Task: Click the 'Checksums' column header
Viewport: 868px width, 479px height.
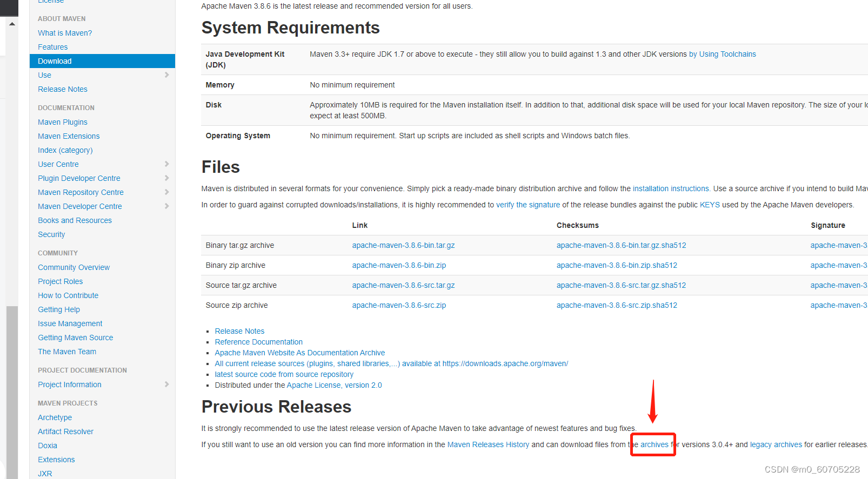Action: (x=578, y=225)
